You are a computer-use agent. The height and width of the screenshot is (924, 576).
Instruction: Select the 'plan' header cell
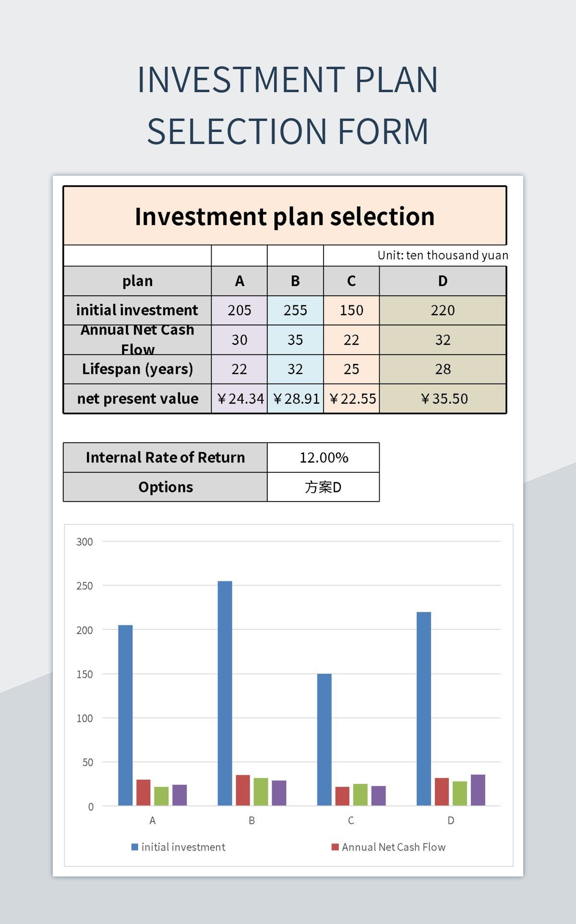[x=137, y=281]
